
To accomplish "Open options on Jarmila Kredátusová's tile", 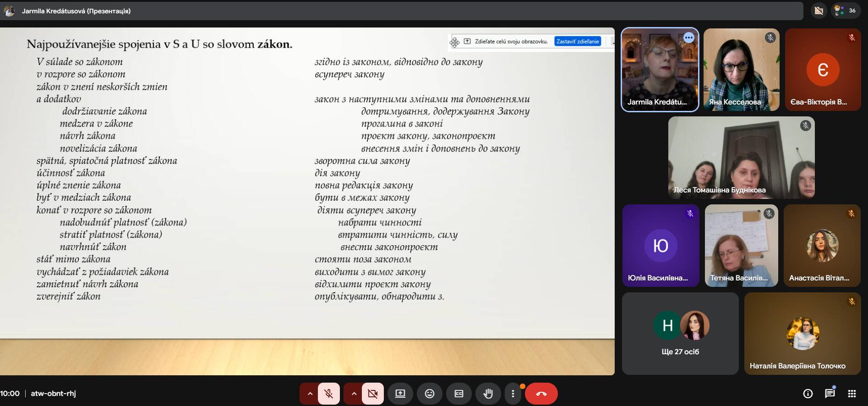I will (x=688, y=38).
